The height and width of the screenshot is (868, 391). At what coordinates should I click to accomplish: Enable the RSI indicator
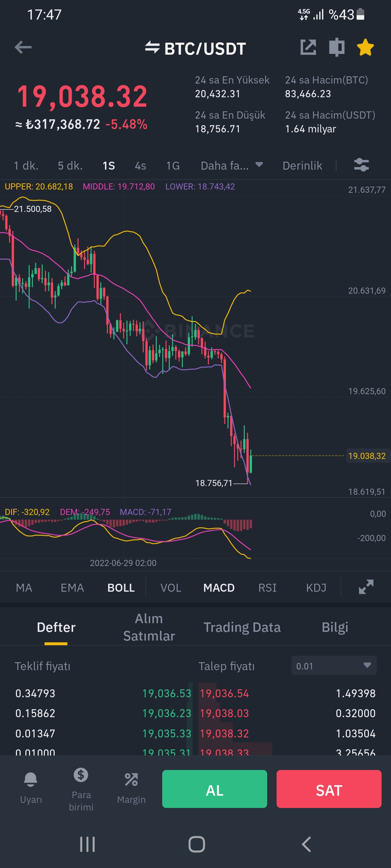point(267,588)
